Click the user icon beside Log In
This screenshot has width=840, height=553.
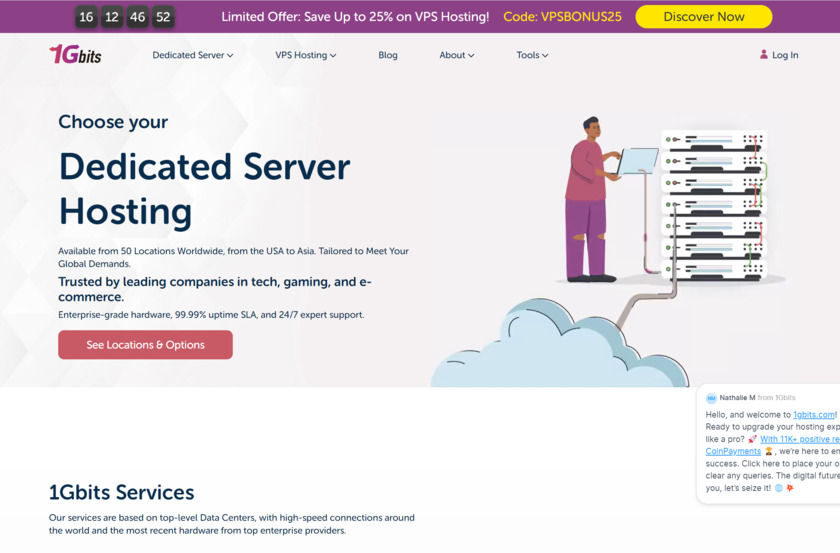pyautogui.click(x=763, y=54)
